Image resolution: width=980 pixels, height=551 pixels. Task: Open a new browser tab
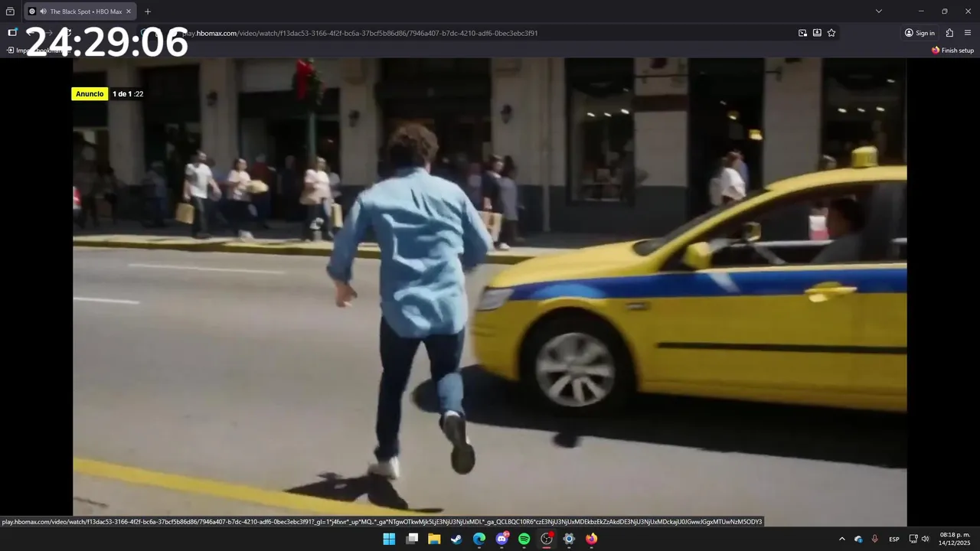coord(148,11)
